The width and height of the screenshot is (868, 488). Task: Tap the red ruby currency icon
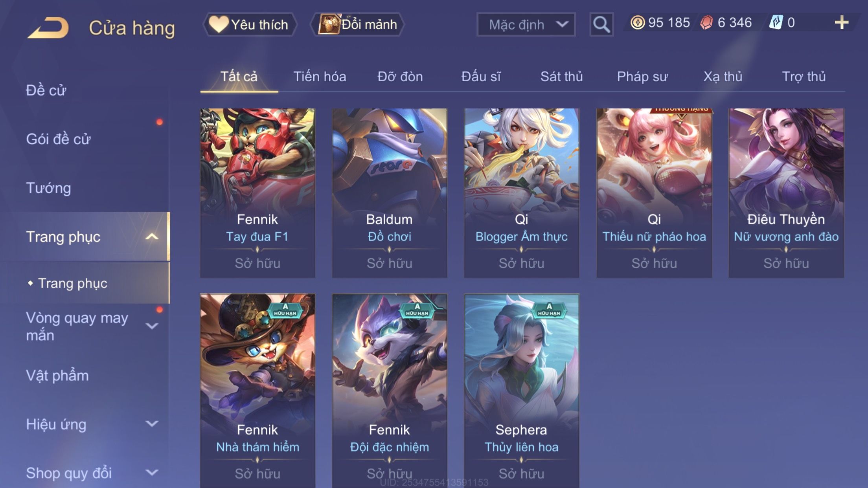click(x=706, y=23)
